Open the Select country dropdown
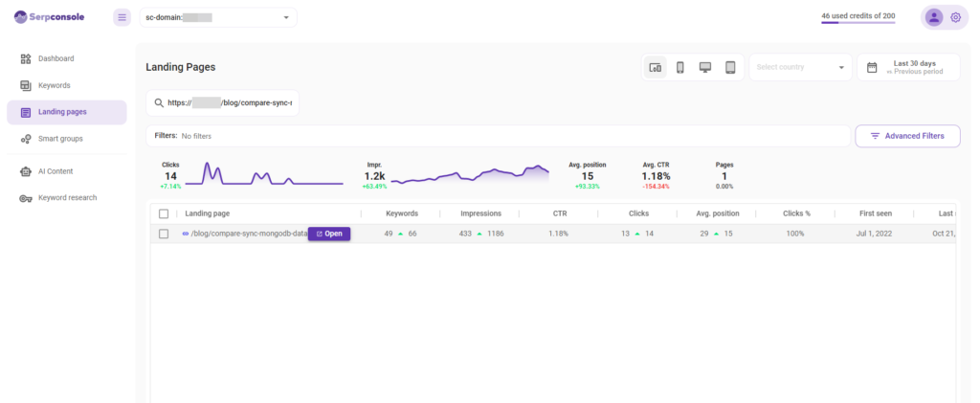Viewport: 980px width, 403px height. [x=801, y=67]
